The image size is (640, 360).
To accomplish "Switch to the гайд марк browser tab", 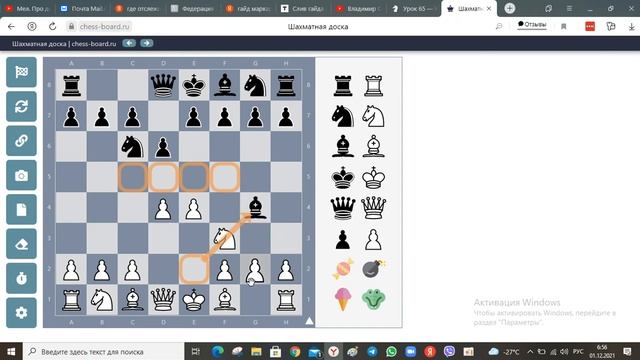I will click(248, 8).
